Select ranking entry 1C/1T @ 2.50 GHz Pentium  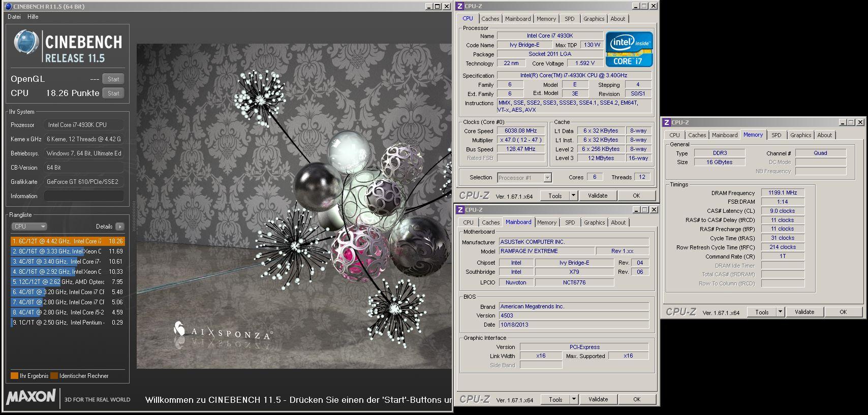(68, 323)
